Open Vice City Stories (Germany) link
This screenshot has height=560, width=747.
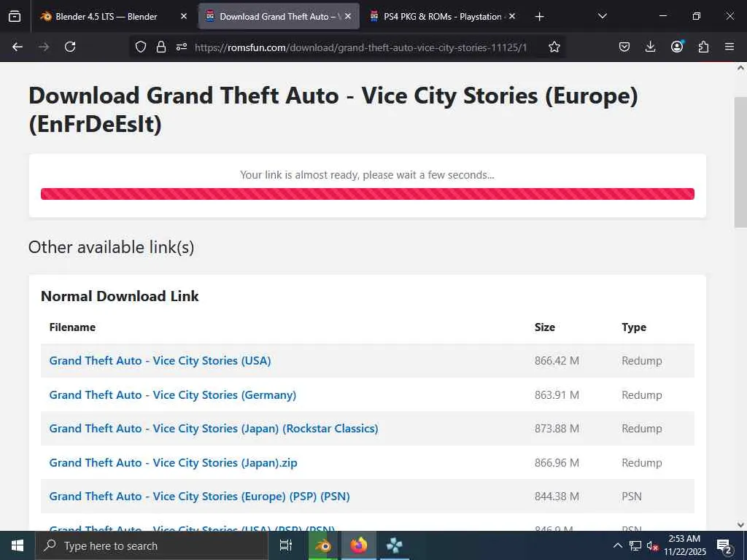click(172, 395)
